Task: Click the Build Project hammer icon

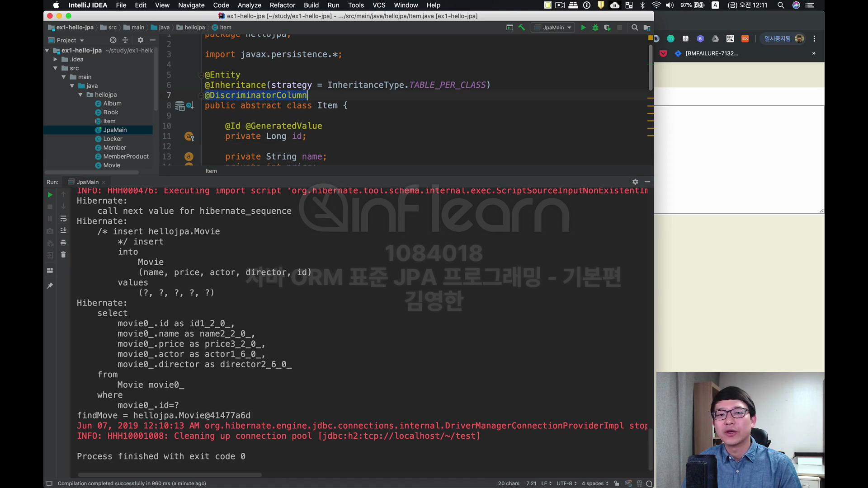Action: coord(522,28)
